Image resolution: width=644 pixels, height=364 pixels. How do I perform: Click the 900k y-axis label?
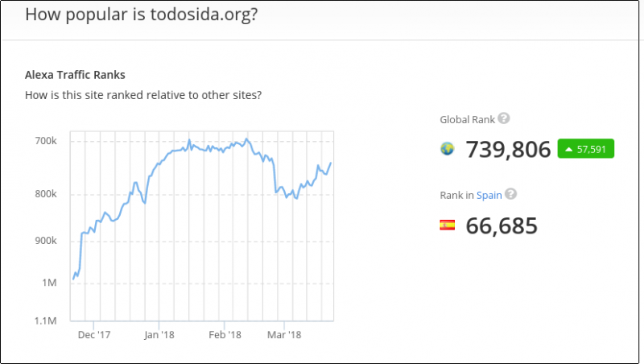tap(45, 241)
